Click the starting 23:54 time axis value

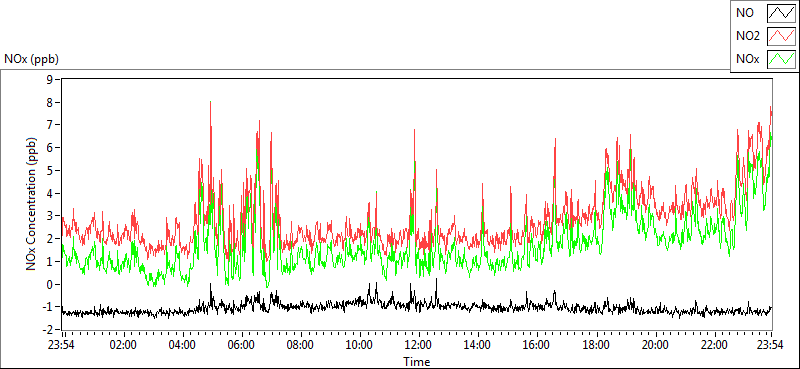click(61, 345)
